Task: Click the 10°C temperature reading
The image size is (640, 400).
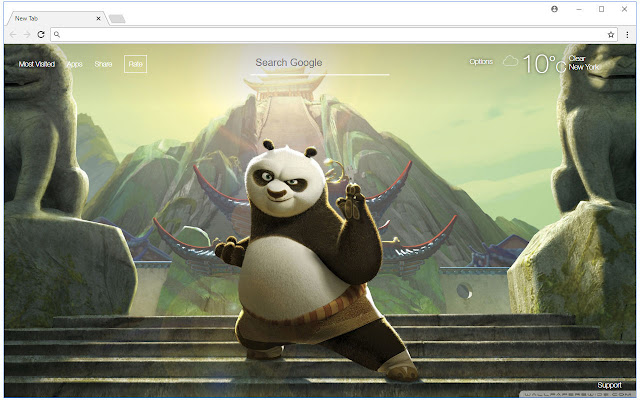Action: click(544, 64)
